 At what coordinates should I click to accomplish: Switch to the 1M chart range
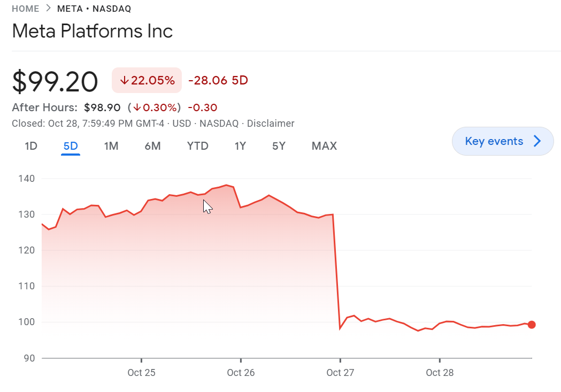111,146
